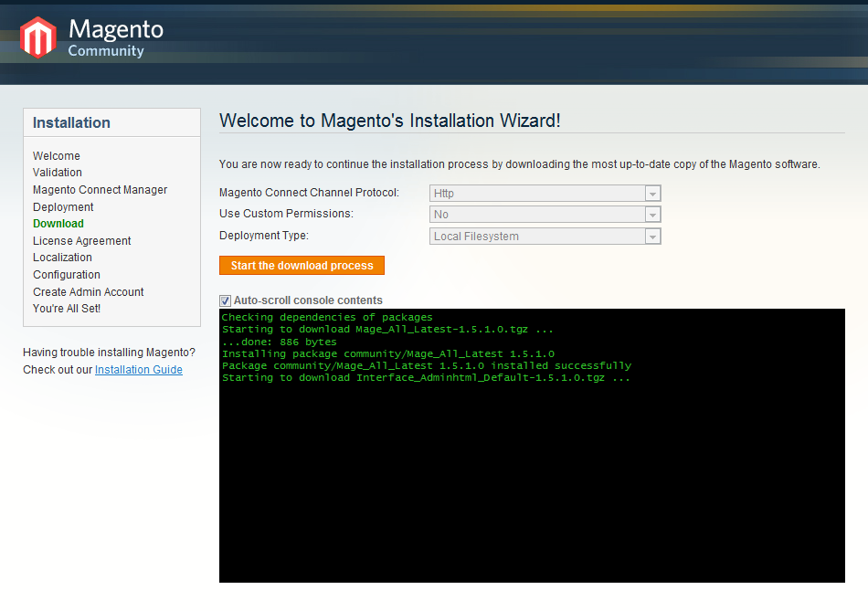Toggle Auto-scroll console contents checkbox
868x611 pixels.
click(225, 300)
